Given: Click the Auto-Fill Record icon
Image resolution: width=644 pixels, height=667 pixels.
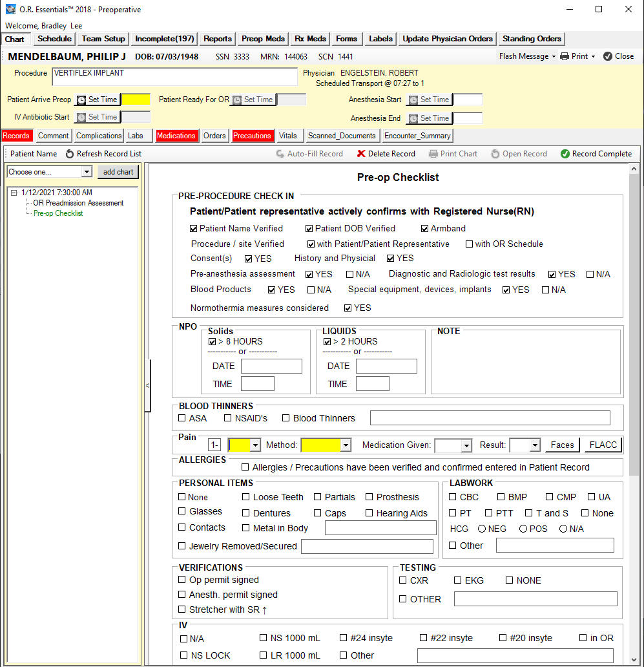Looking at the screenshot, I should click(280, 154).
